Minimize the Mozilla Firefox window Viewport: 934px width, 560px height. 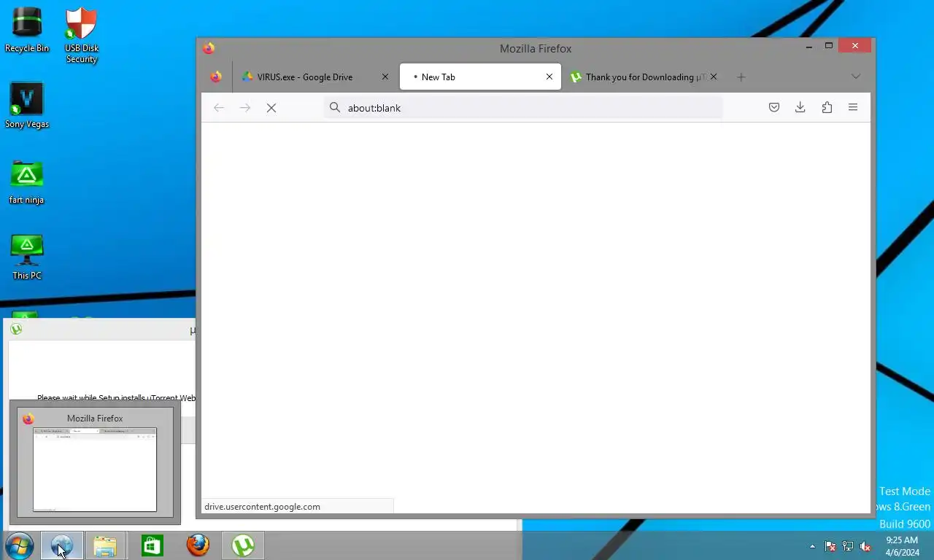point(809,46)
